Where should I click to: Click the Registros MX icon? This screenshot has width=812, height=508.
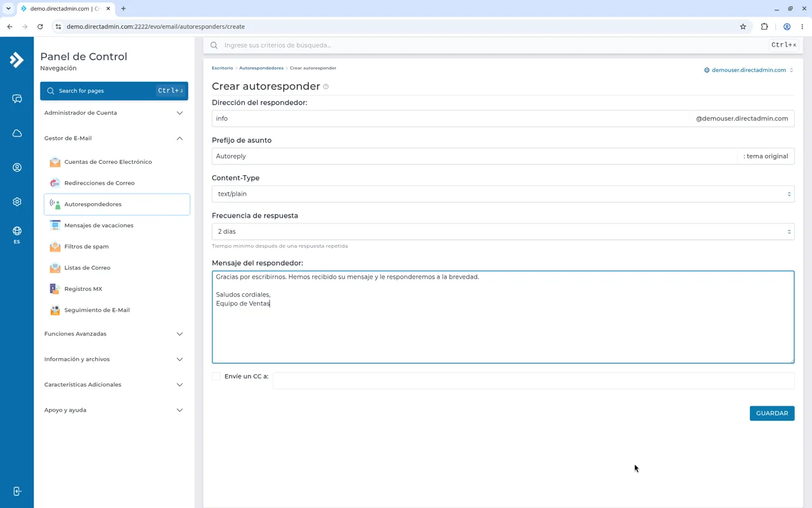(55, 289)
